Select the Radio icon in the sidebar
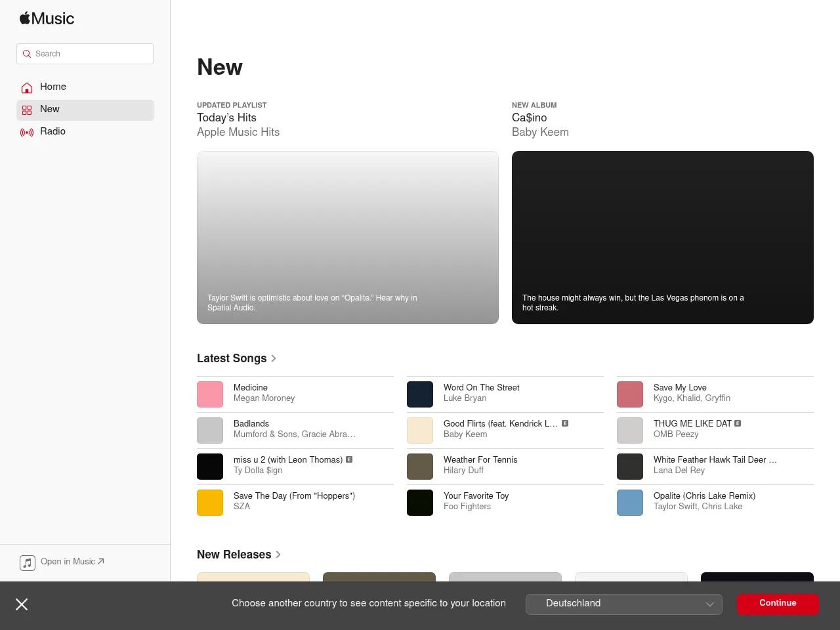Viewport: 840px width, 630px height. (x=27, y=132)
